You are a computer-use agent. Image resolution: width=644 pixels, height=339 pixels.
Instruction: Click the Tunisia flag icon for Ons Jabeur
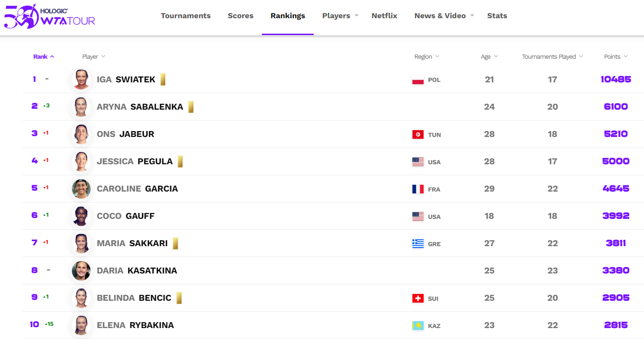point(418,135)
